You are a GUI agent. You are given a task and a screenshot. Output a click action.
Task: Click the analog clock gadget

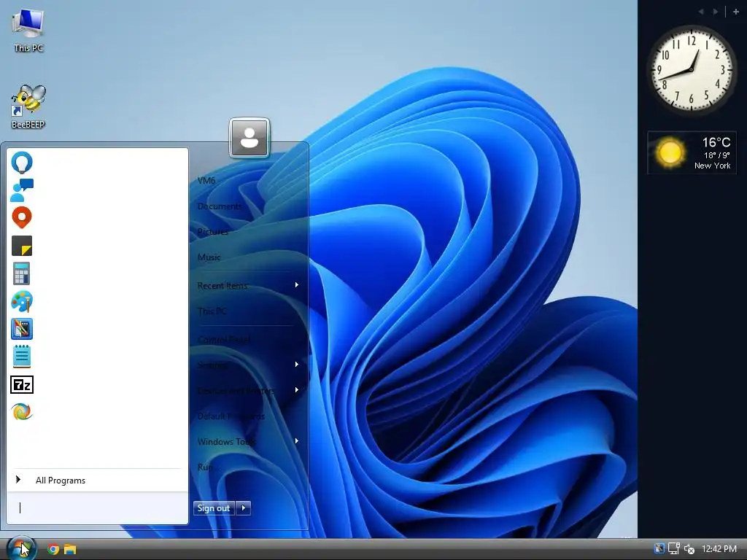point(692,69)
